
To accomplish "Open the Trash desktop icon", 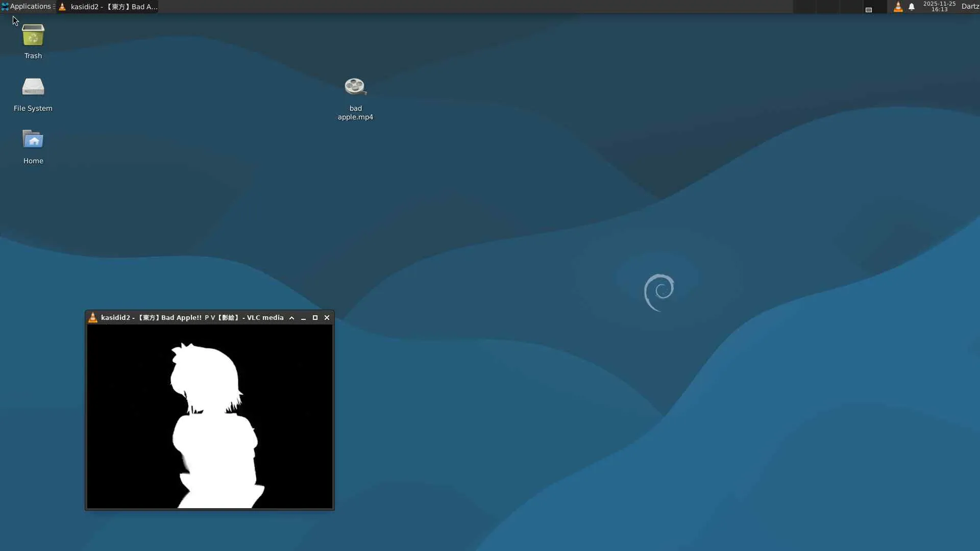I will coord(33,36).
